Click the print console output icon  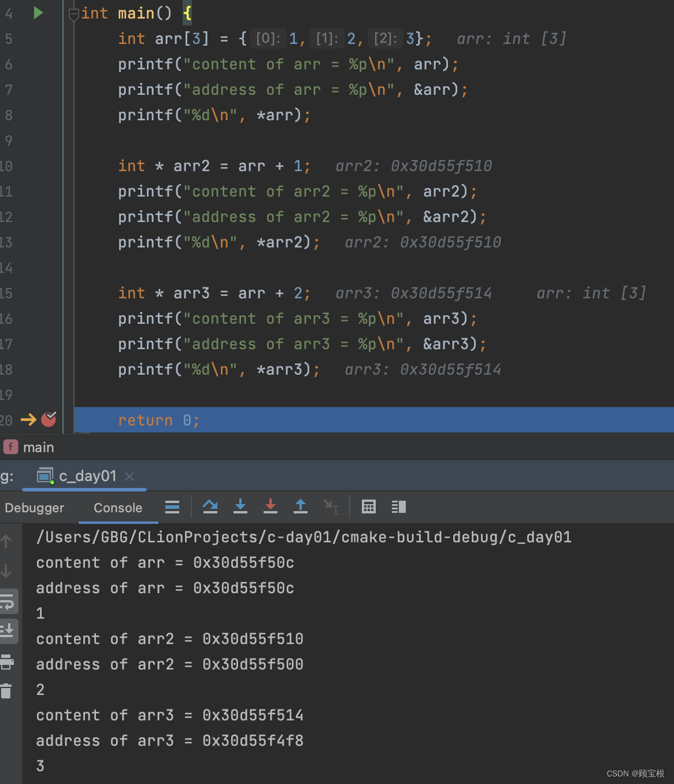tap(8, 663)
